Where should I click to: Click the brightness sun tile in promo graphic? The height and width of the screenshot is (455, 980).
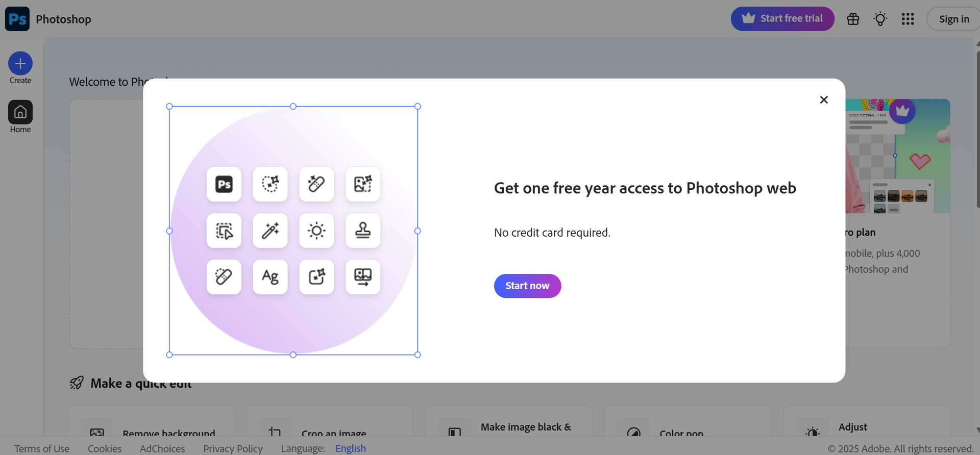[x=316, y=231]
